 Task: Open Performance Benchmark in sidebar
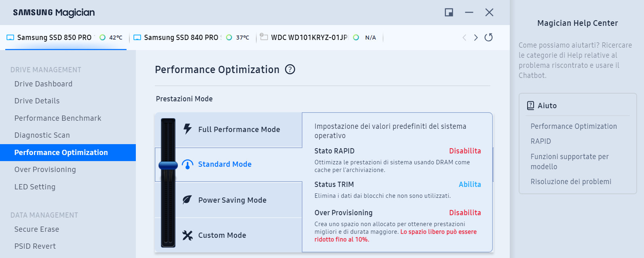(68, 118)
